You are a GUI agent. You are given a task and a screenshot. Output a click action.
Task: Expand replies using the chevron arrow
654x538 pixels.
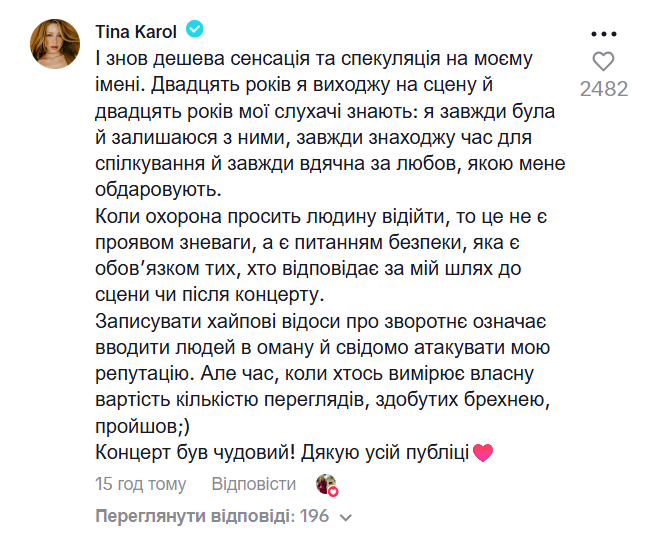[x=346, y=518]
